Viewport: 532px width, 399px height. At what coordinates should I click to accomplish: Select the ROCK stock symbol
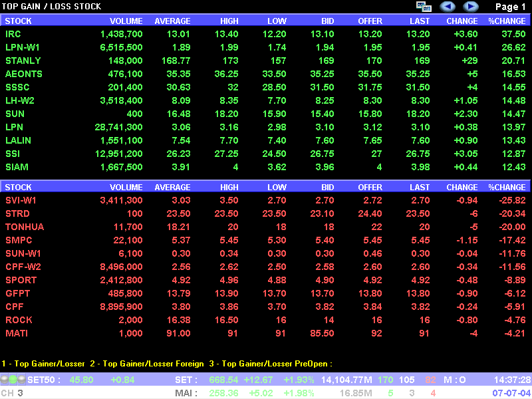(x=19, y=320)
